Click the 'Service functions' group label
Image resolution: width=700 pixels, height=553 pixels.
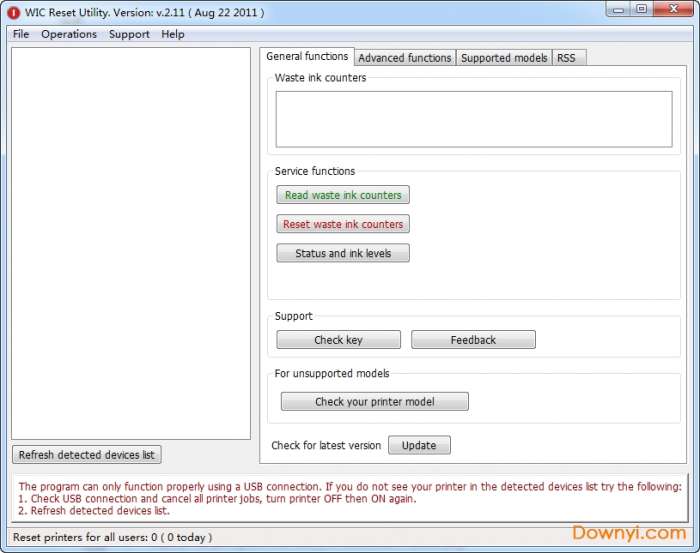[x=315, y=171]
